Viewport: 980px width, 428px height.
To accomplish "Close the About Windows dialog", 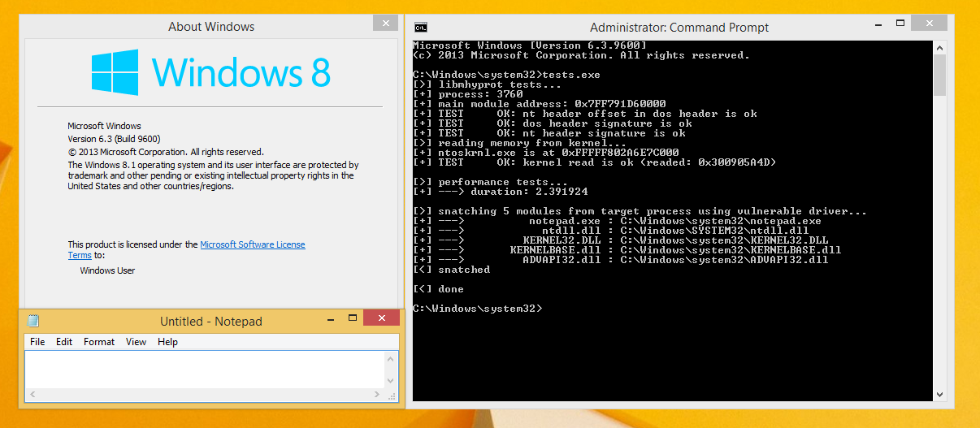I will point(385,23).
